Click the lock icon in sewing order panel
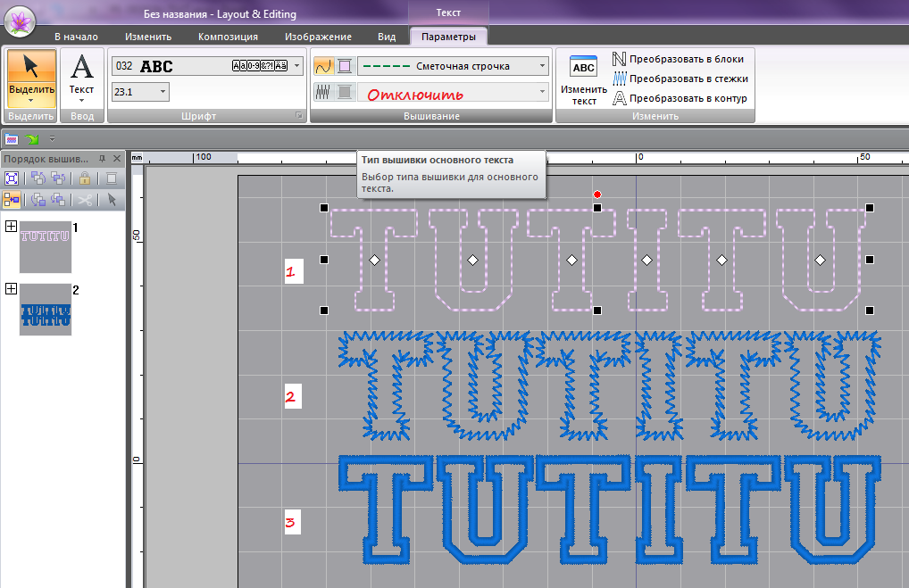The width and height of the screenshot is (909, 588). [85, 178]
